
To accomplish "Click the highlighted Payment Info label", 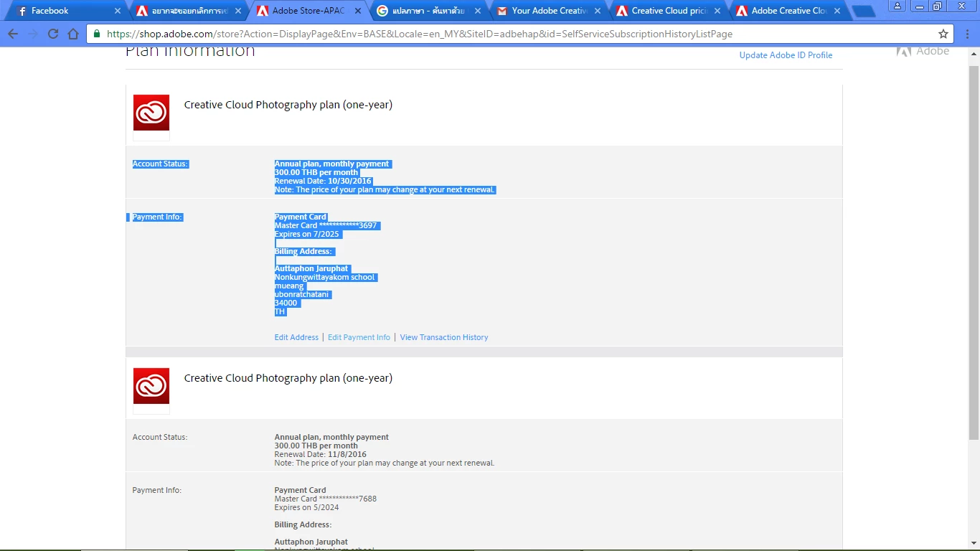I will [157, 217].
